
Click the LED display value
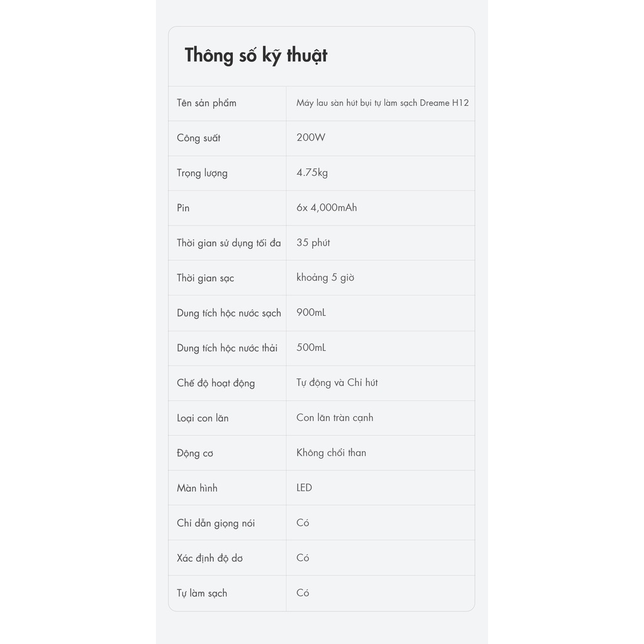coord(304,487)
